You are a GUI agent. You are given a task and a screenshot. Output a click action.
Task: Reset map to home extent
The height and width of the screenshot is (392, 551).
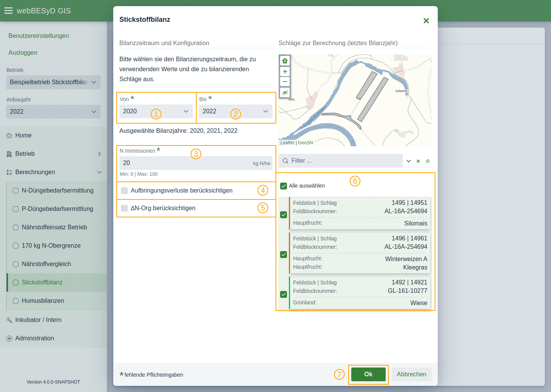click(285, 61)
